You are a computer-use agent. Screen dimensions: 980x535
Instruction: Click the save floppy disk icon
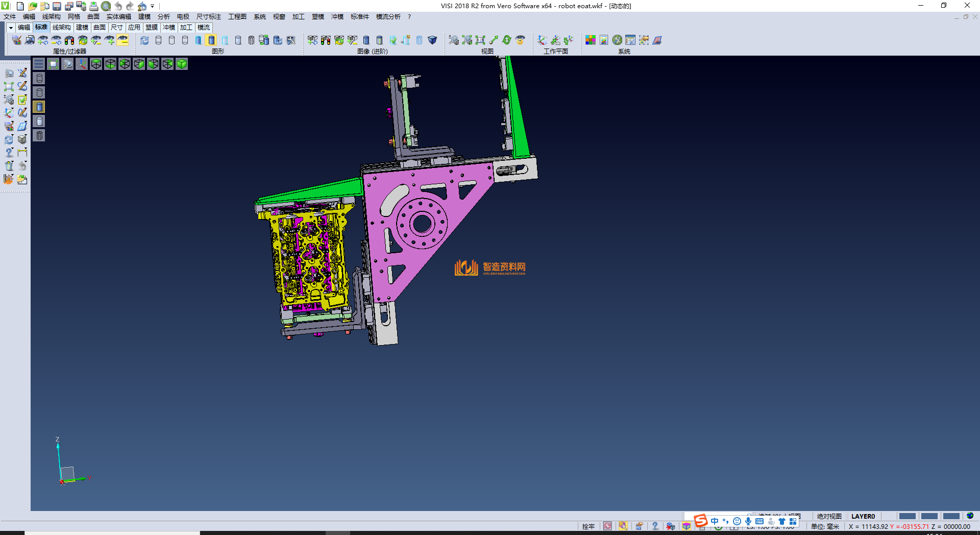point(57,6)
